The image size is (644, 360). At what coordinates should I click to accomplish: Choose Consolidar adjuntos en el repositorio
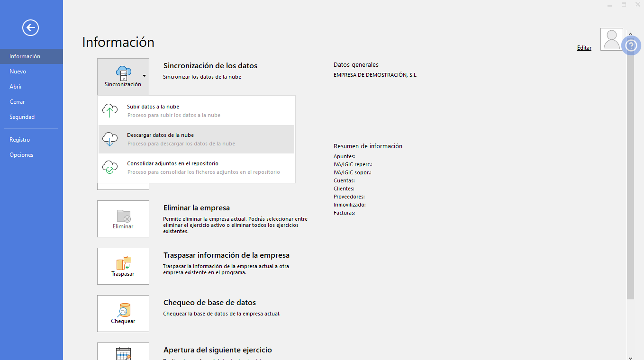click(x=196, y=168)
